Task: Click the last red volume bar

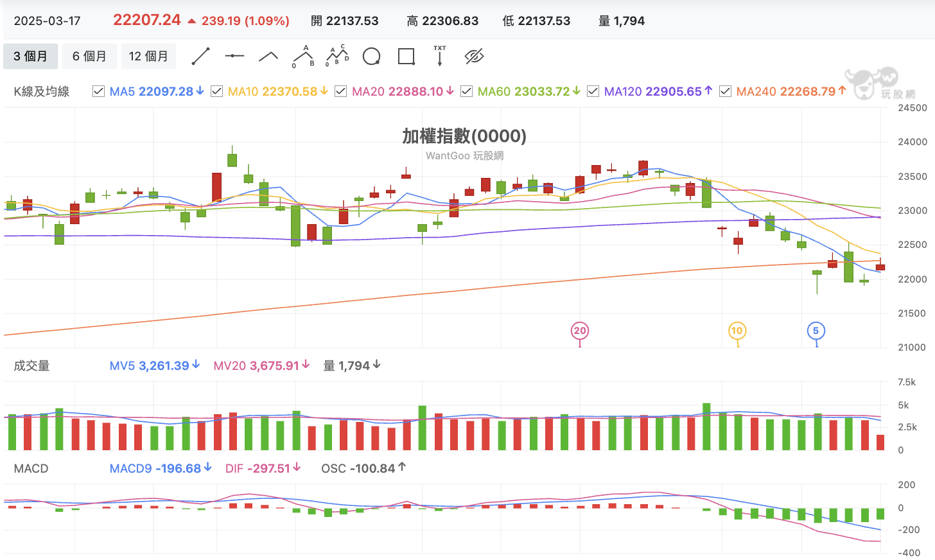Action: (x=880, y=442)
